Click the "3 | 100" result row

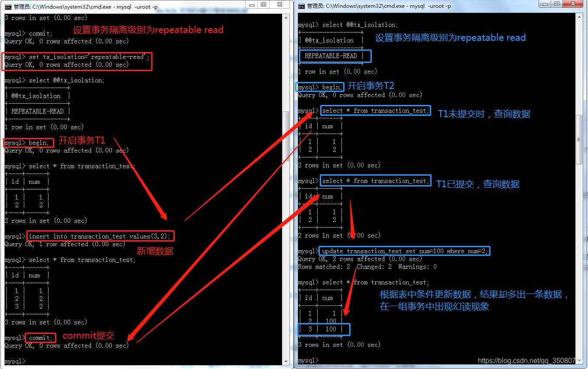click(x=324, y=329)
